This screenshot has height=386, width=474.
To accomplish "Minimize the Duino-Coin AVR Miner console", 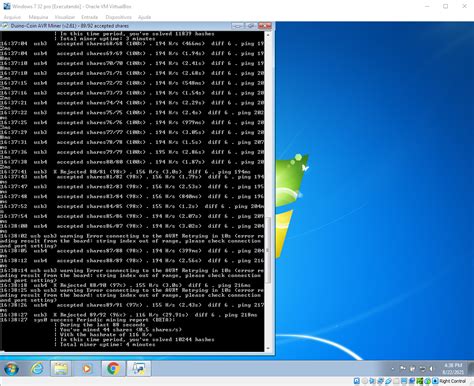I will [237, 26].
